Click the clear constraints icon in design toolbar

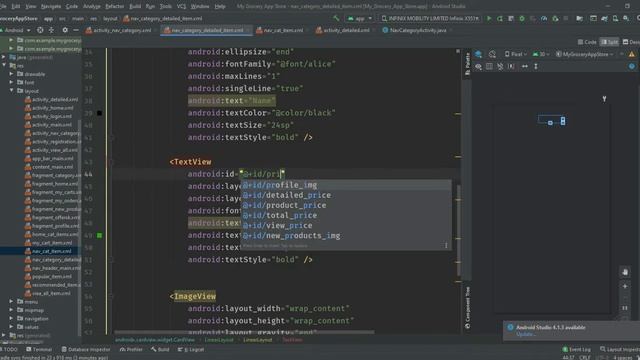pos(500,66)
